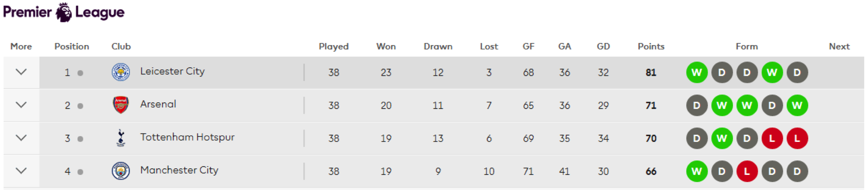
Task: Open the Tottenham Hotspur club link
Action: [187, 137]
